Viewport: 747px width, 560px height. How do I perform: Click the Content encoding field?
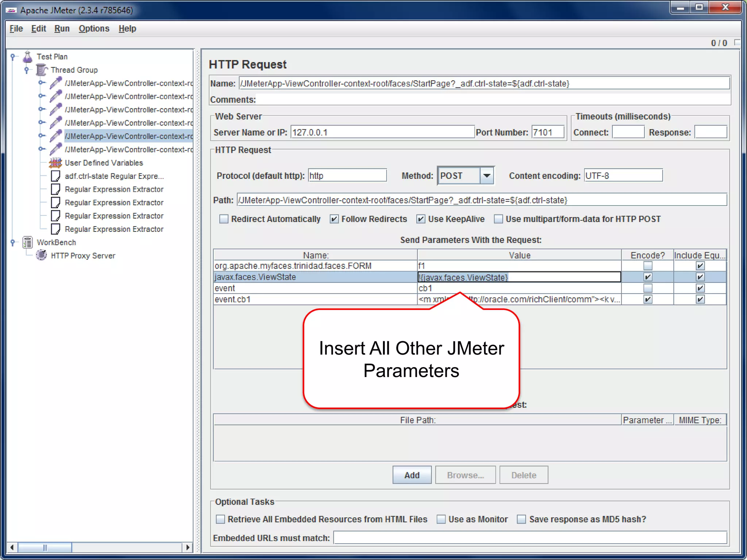[623, 176]
